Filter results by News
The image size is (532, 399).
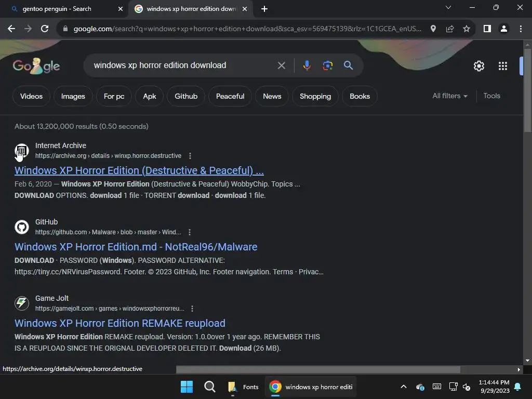(272, 96)
